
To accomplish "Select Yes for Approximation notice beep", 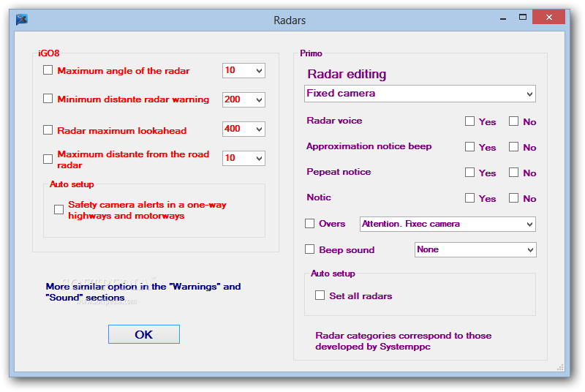I will 469,147.
